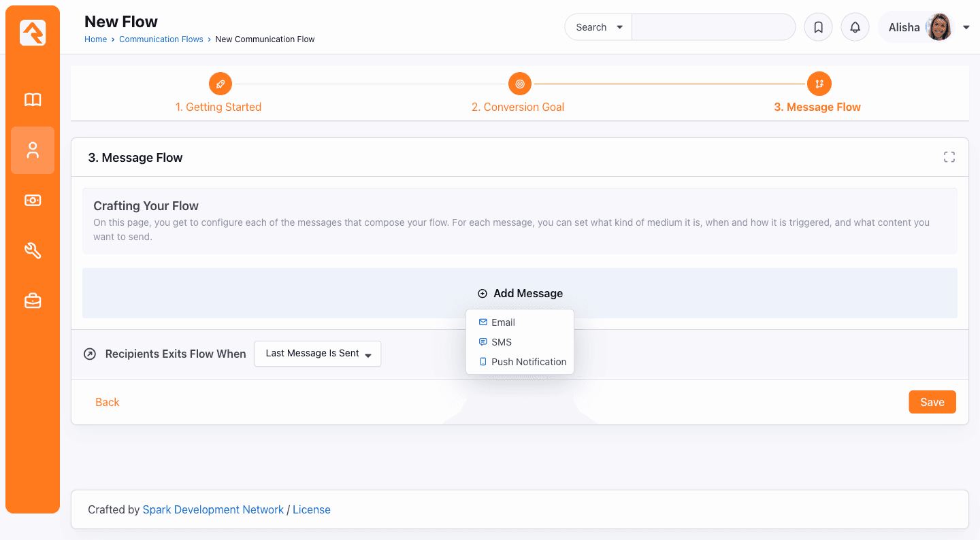The height and width of the screenshot is (540, 980).
Task: Show notifications via the bell icon
Action: 855,27
